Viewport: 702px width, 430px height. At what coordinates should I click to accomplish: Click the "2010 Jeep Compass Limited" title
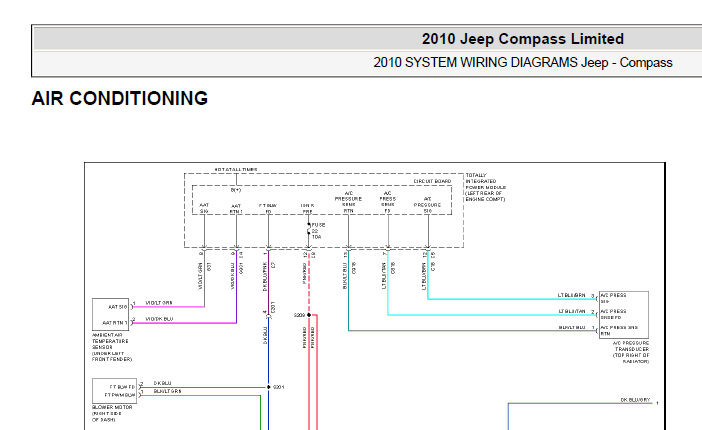pyautogui.click(x=522, y=39)
